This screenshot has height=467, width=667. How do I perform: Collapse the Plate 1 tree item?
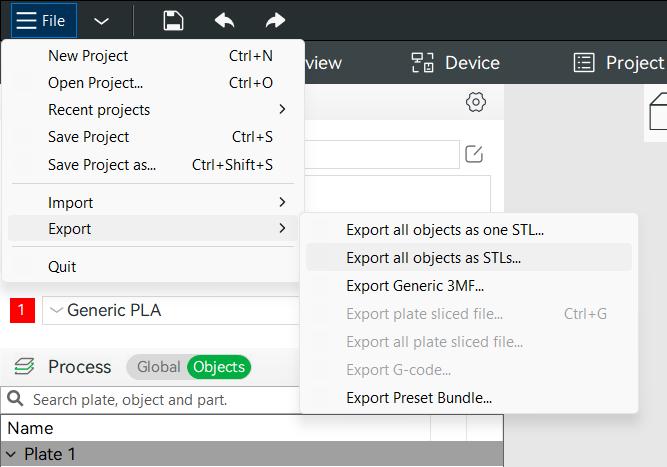point(11,454)
